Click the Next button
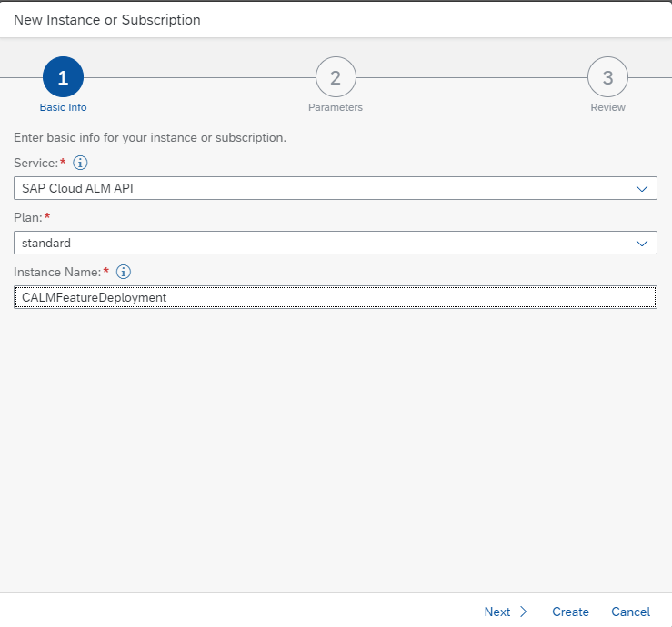Screen dimensions: 672x627 pos(506,612)
